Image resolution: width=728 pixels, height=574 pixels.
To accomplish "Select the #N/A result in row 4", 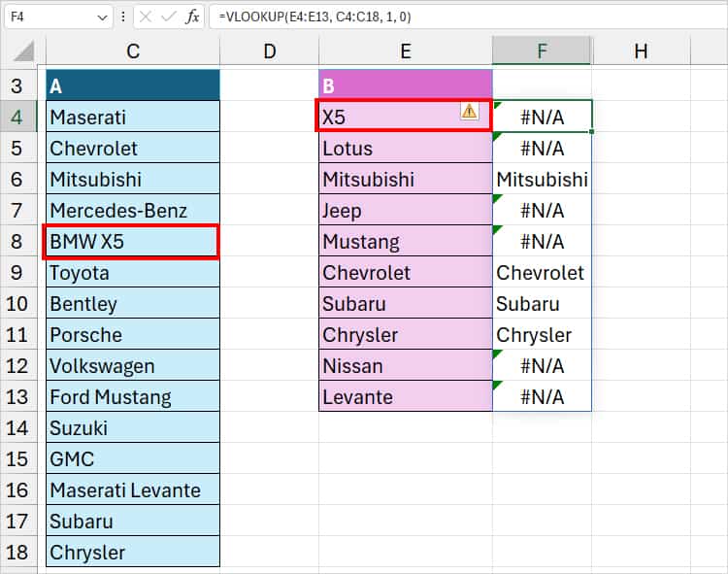I will 542,117.
